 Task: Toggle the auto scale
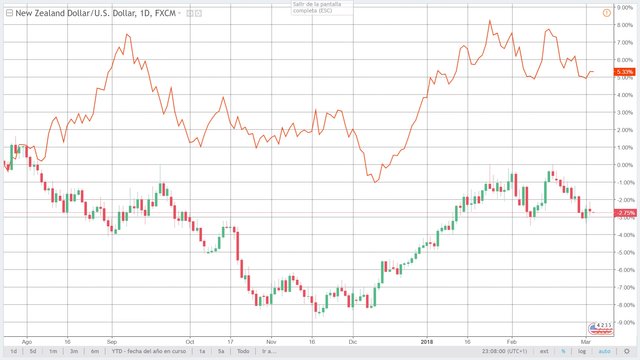[x=604, y=351]
